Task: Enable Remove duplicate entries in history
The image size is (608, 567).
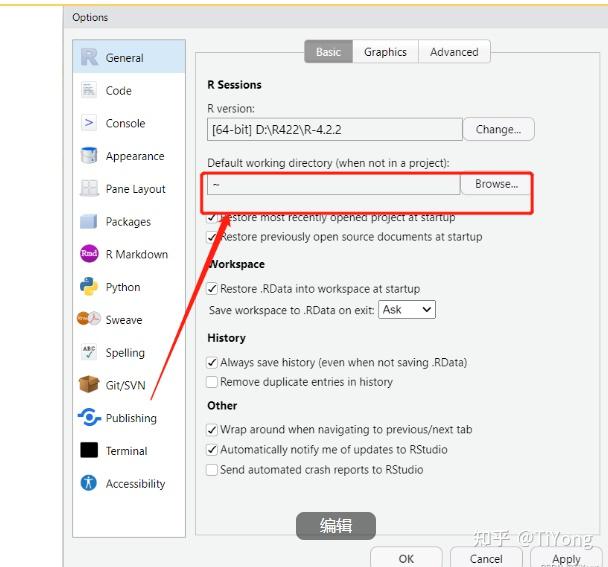Action: (212, 382)
